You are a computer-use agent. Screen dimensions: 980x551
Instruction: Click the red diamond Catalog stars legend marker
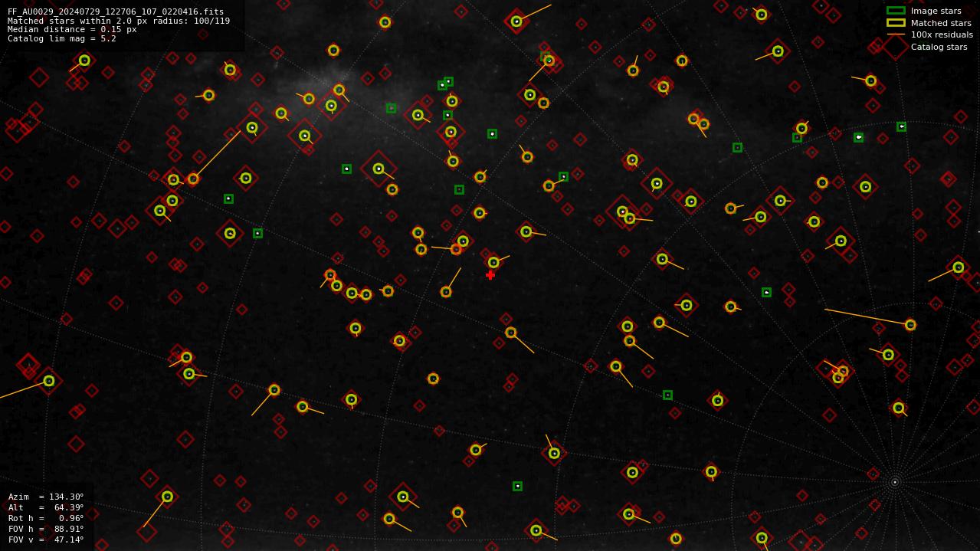click(x=896, y=47)
